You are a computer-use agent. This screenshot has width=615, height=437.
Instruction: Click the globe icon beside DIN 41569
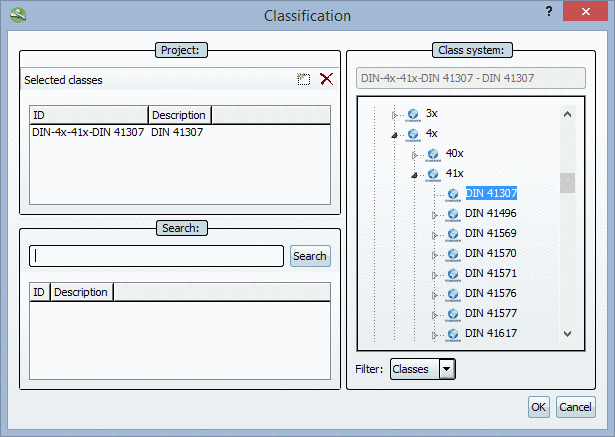tap(453, 234)
